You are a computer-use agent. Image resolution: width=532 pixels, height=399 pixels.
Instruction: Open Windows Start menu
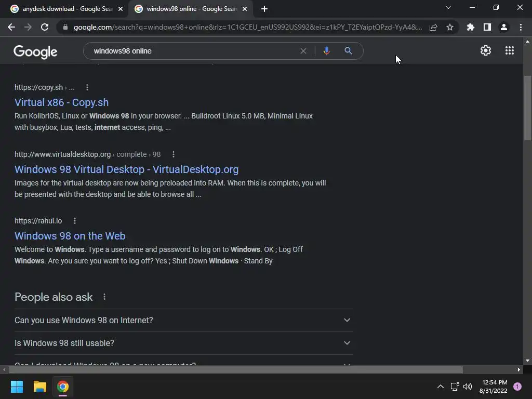[17, 387]
